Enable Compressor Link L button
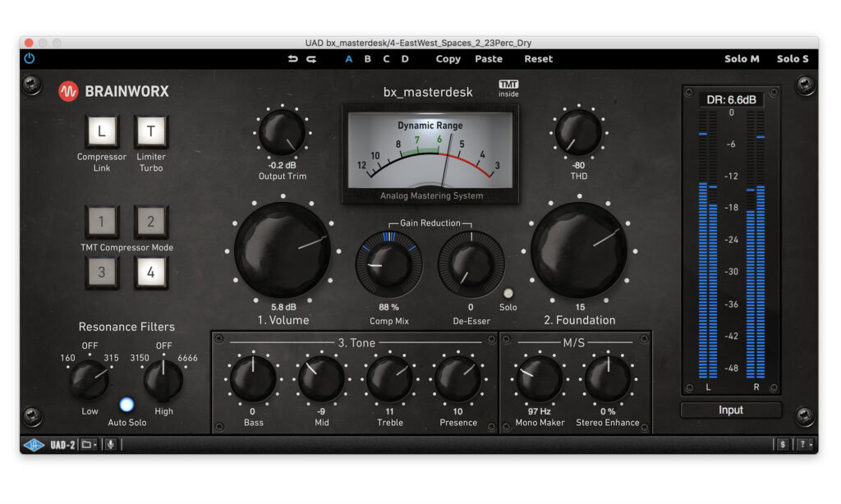Viewport: 841px width, 504px height. click(x=101, y=131)
